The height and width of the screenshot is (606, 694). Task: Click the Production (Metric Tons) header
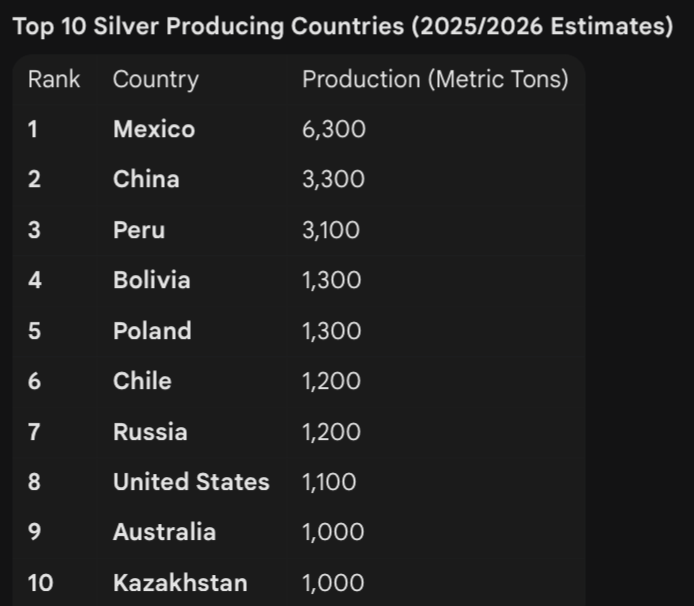435,80
